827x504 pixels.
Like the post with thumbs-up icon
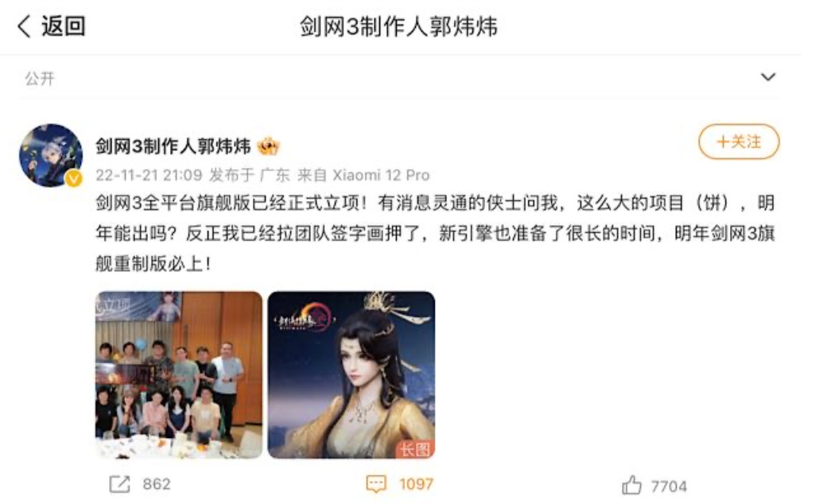point(632,485)
